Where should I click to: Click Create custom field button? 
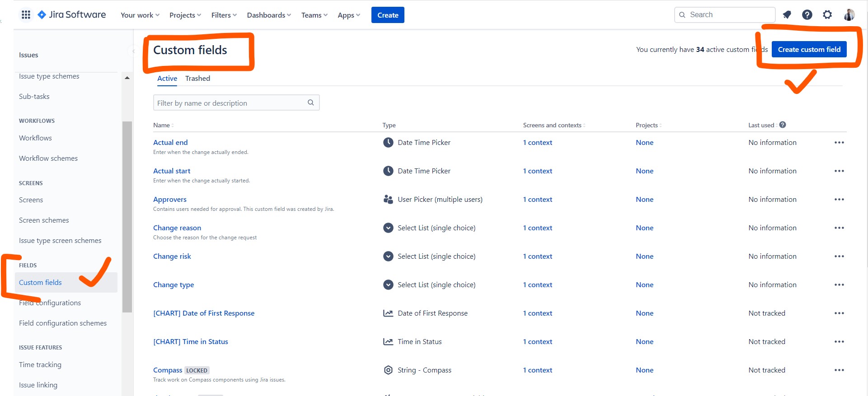click(809, 50)
